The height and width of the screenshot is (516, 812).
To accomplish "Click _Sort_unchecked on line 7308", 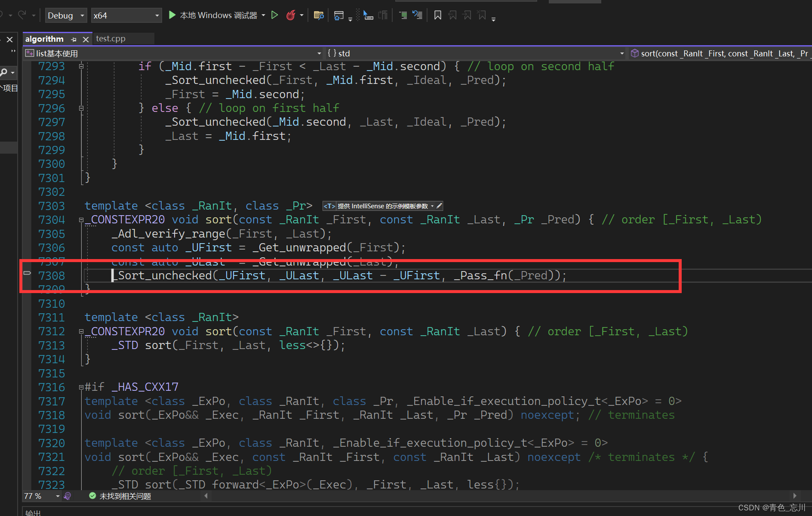I will [162, 275].
